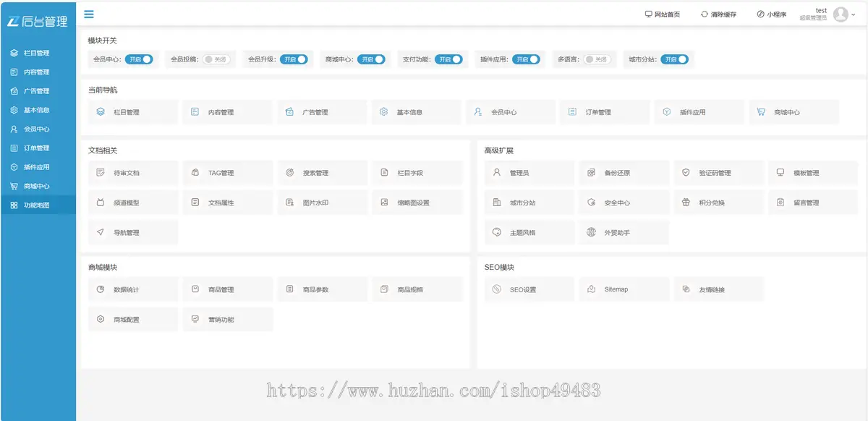Open the 友情链接 card
This screenshot has height=421, width=868.
(x=719, y=289)
